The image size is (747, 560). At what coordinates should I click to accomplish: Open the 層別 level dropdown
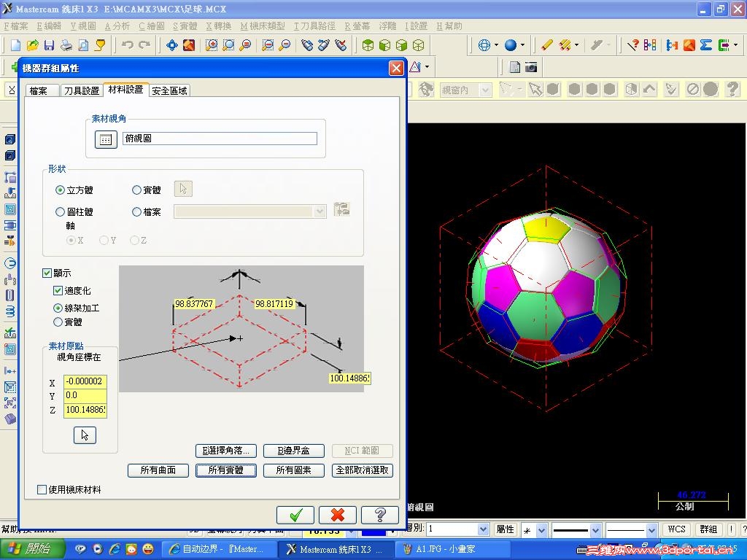[x=483, y=529]
